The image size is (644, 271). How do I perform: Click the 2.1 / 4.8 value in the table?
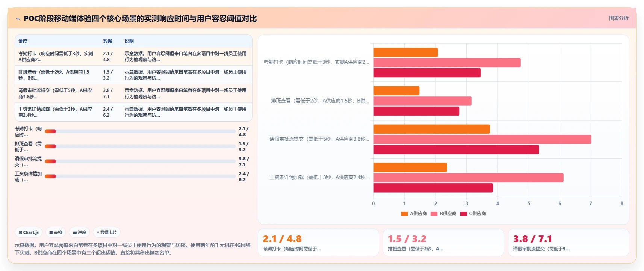108,57
